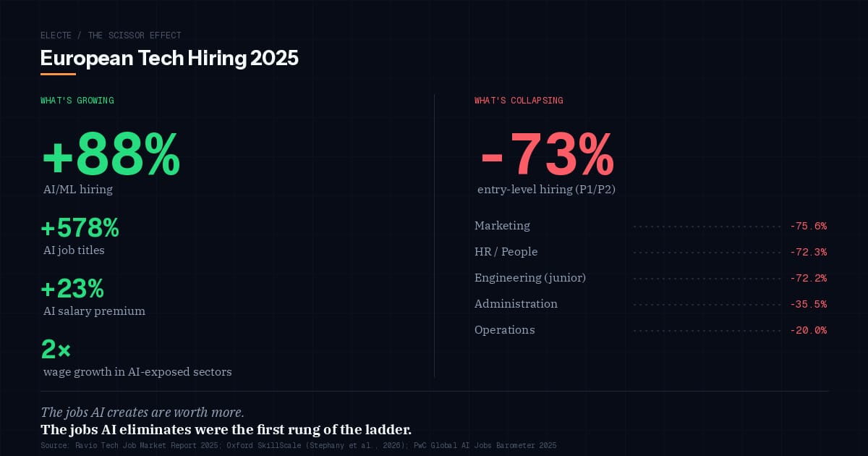Click THE SCISSOR EFFECT header label
The image size is (868, 456).
click(135, 35)
